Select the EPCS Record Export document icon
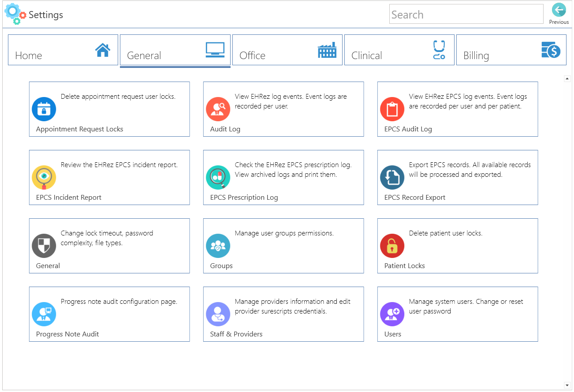 [392, 178]
